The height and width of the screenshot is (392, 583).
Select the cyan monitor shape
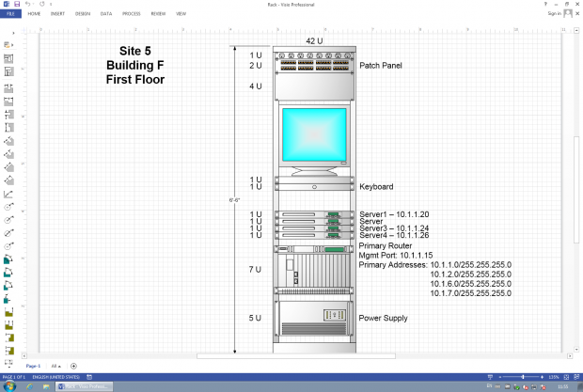point(314,134)
